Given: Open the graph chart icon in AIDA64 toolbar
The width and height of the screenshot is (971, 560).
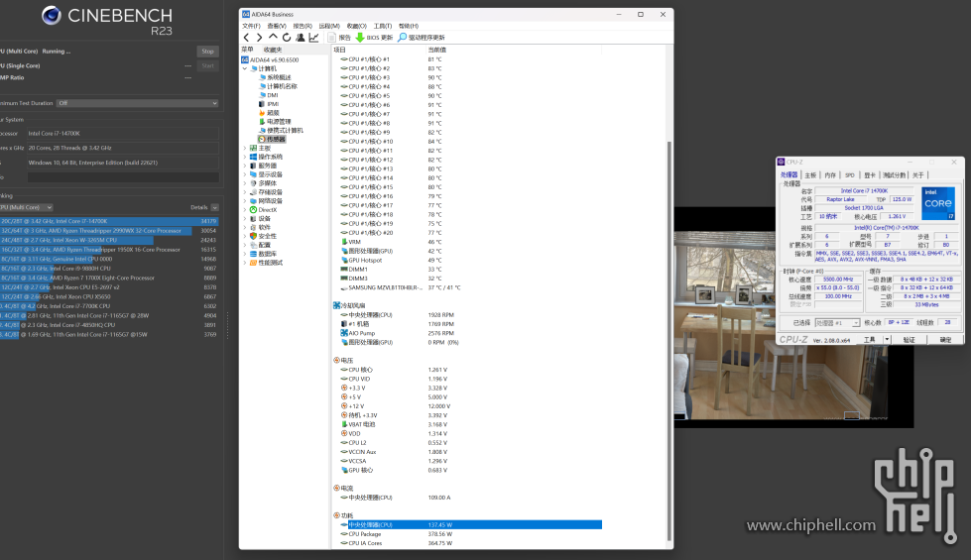Looking at the screenshot, I should (x=314, y=38).
